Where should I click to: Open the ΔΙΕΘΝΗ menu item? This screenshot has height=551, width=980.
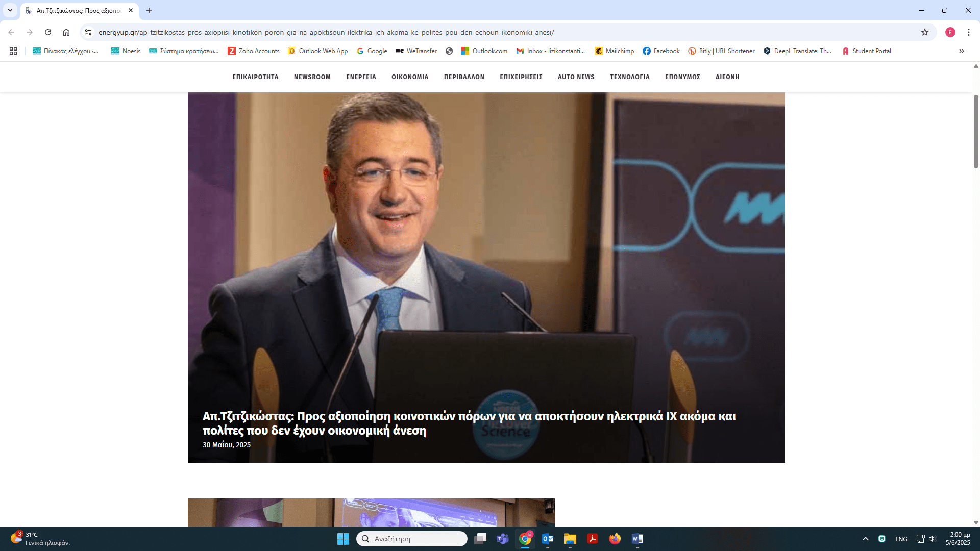[x=727, y=77]
